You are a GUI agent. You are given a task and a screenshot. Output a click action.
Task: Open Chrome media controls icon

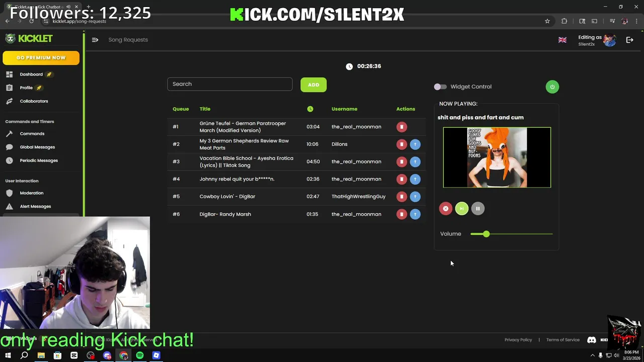(612, 21)
